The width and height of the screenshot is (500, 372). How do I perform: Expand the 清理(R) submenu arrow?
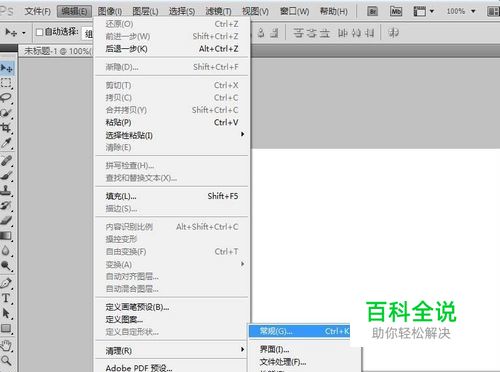pyautogui.click(x=243, y=350)
